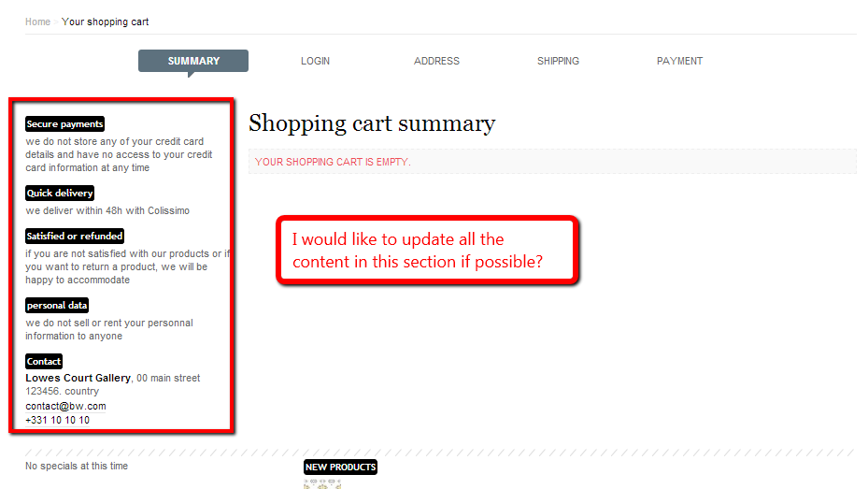
Task: Click the personal data heading
Action: pos(57,305)
